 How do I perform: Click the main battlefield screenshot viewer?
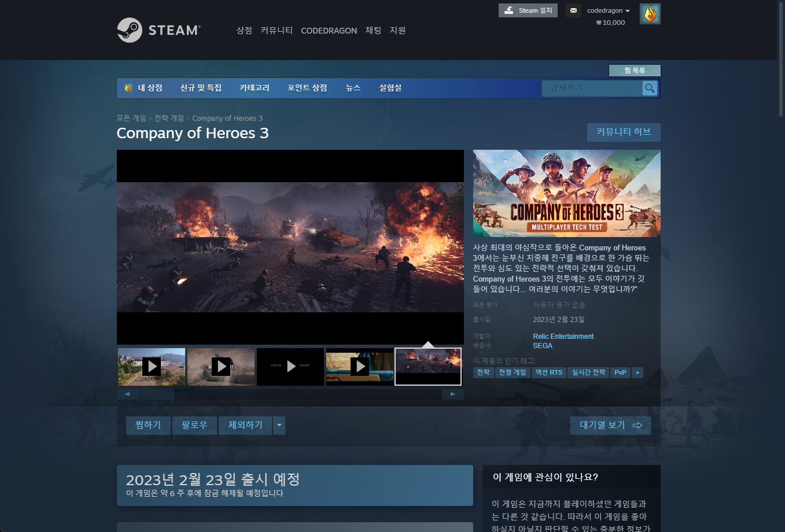coord(290,247)
